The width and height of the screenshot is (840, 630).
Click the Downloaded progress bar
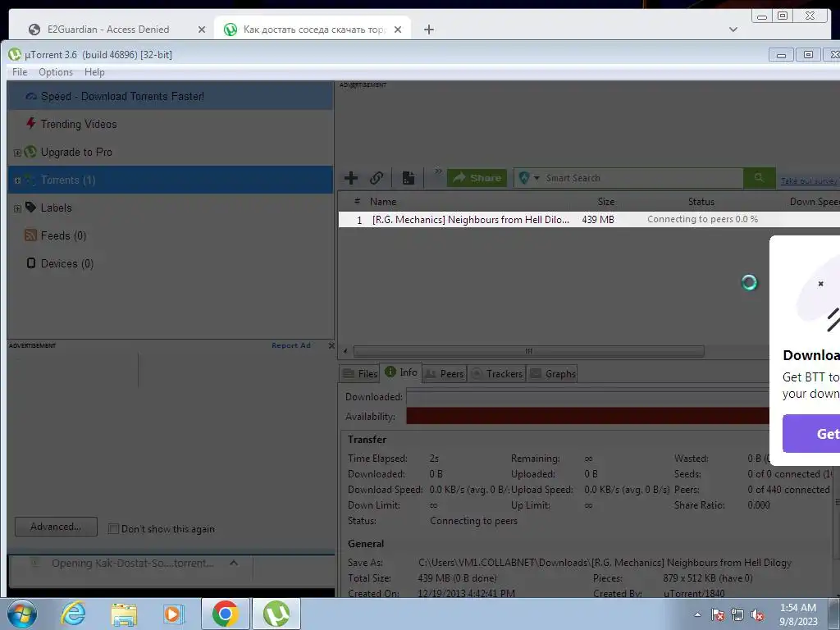pos(587,397)
